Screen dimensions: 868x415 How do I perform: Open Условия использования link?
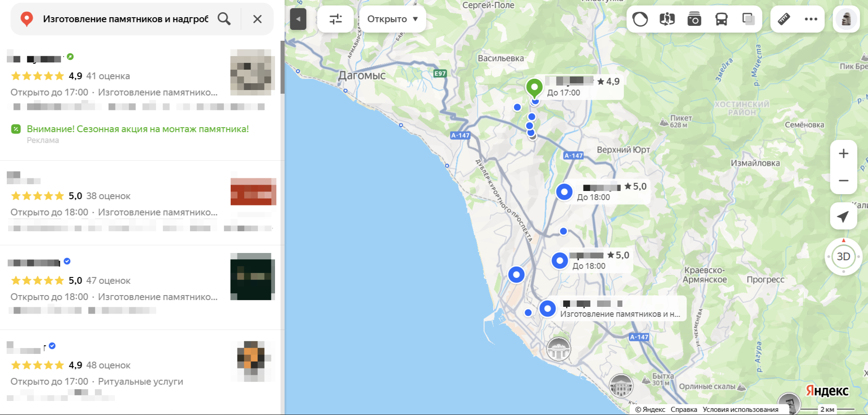click(x=740, y=410)
